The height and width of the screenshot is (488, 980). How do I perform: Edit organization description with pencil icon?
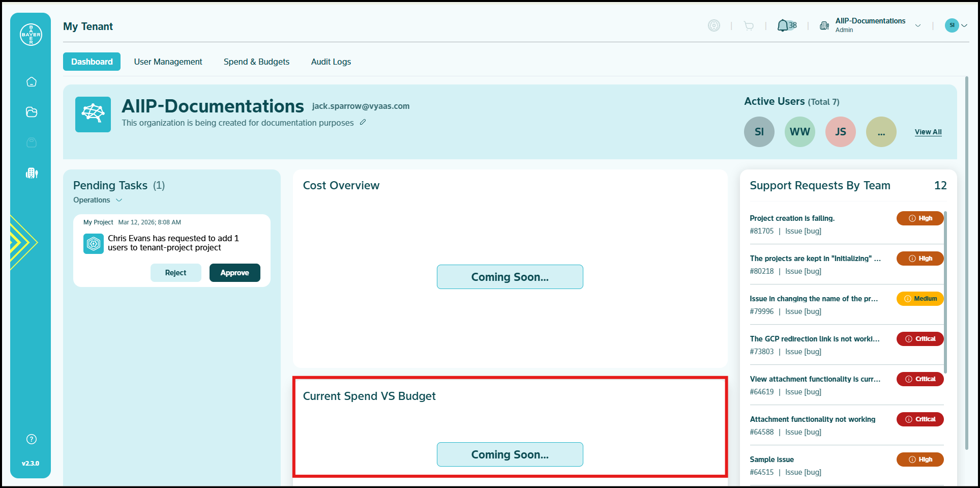click(x=363, y=122)
